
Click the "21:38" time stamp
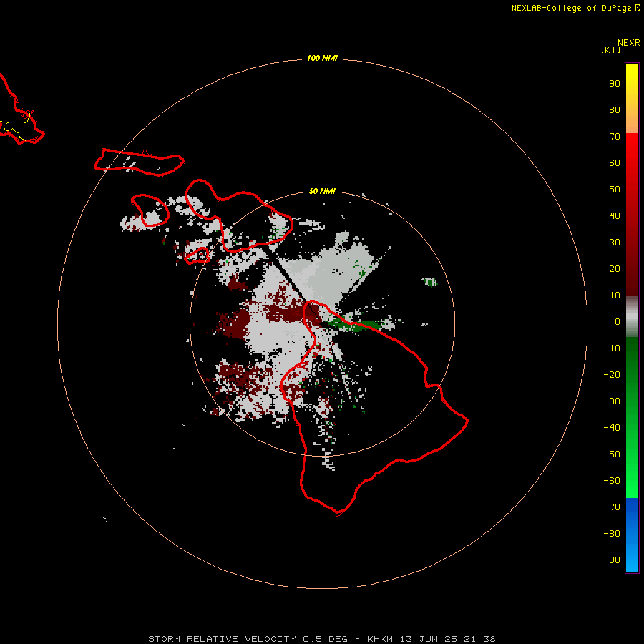479,639
